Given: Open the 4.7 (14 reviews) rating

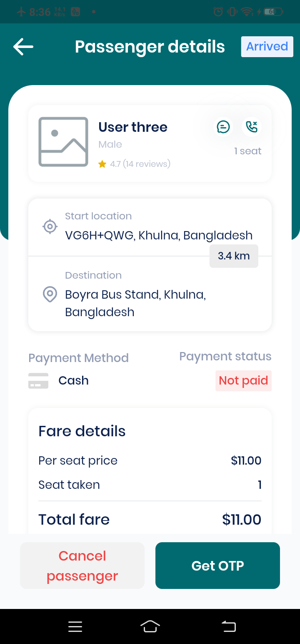Looking at the screenshot, I should coord(140,164).
